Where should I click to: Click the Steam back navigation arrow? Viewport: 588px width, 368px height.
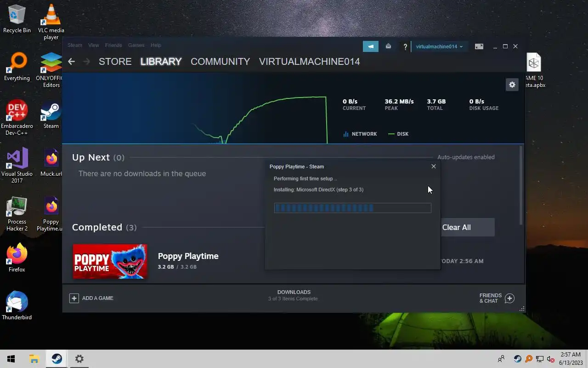[x=71, y=61]
